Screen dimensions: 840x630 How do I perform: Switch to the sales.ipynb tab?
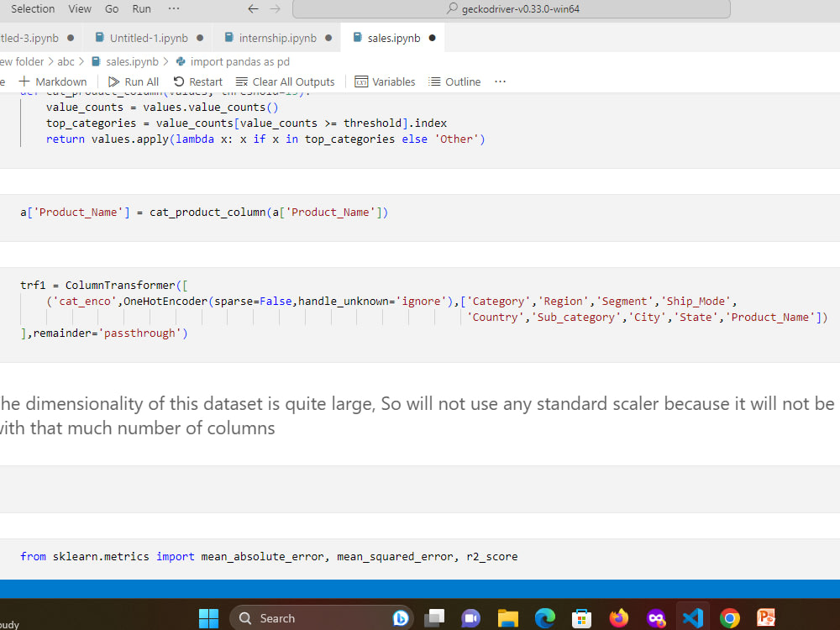(394, 38)
